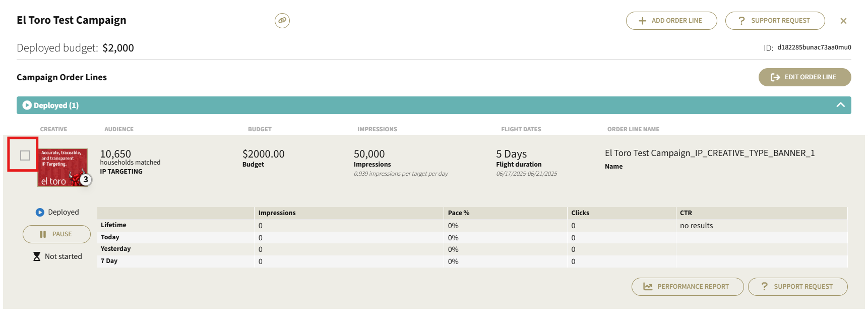Open bottom Support Request button

[797, 287]
